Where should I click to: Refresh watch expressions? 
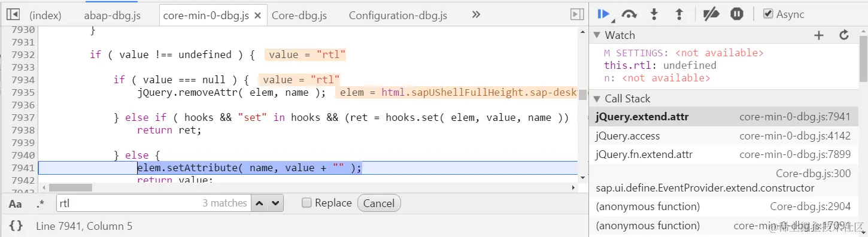844,35
